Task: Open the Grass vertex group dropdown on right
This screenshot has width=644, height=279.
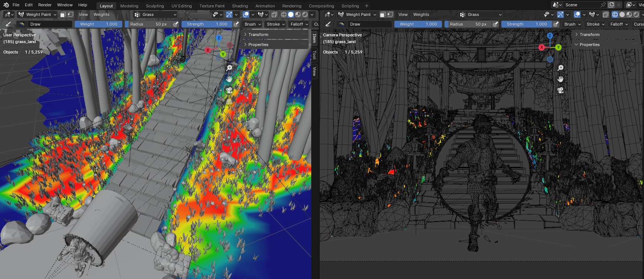Action: 481,14
